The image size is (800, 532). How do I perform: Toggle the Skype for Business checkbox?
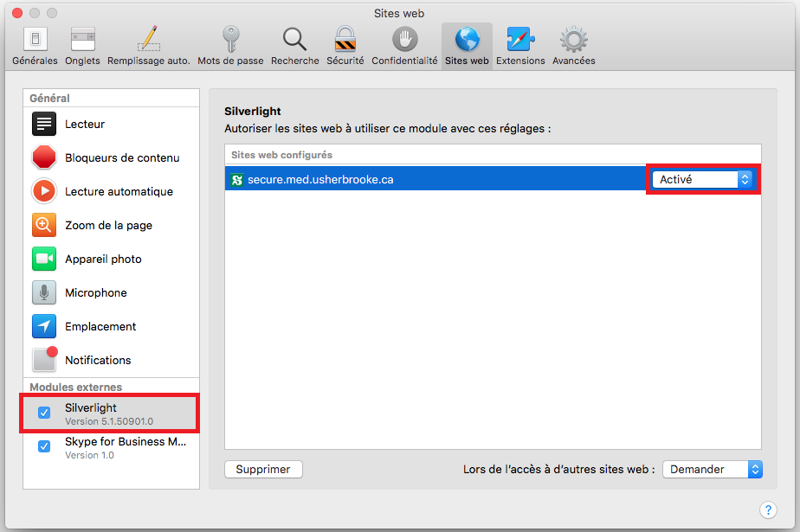coord(44,447)
